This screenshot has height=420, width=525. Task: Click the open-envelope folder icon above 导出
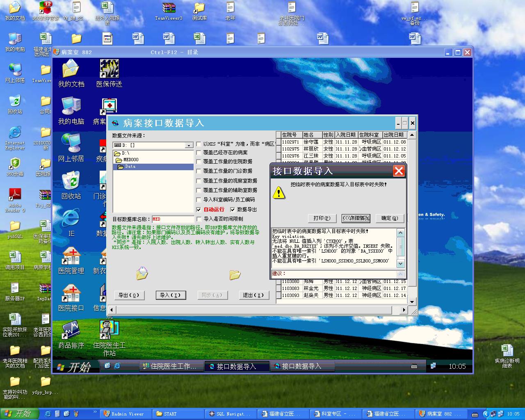click(142, 273)
